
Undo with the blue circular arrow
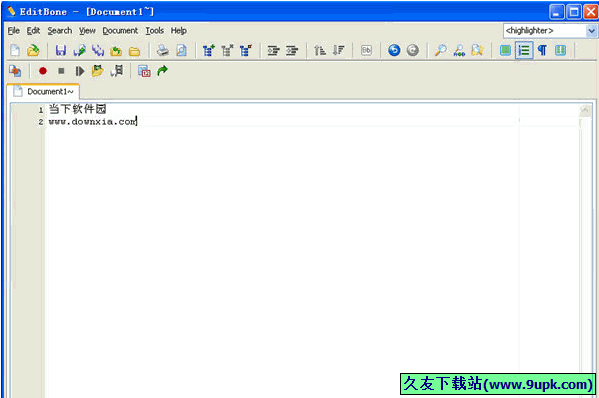pos(394,50)
